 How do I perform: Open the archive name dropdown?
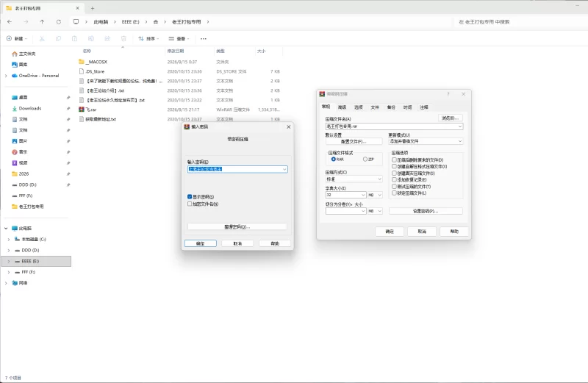(460, 126)
